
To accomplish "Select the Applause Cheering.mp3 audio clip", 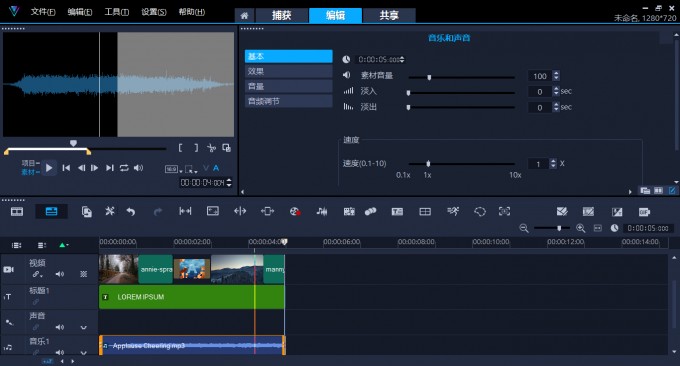I will coord(192,346).
